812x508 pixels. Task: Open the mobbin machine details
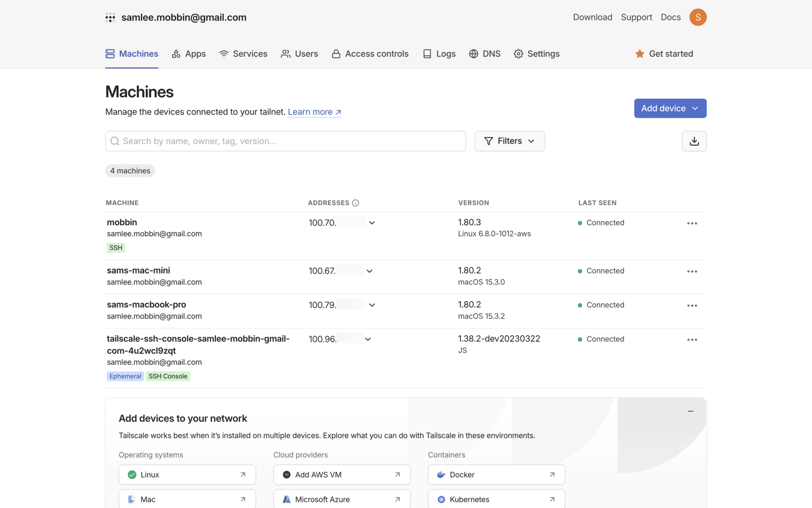coord(122,222)
